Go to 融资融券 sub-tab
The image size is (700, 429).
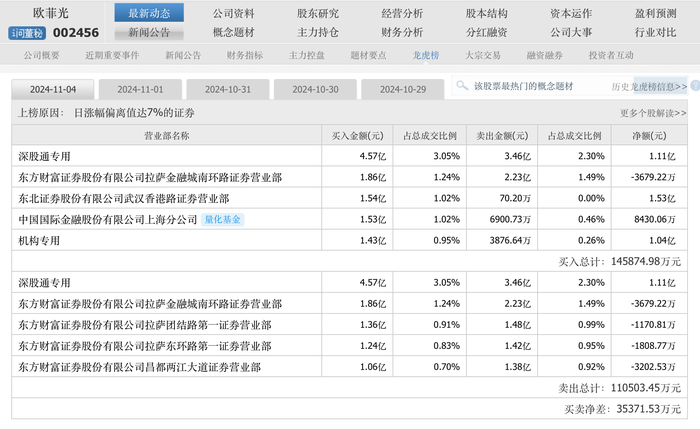(544, 55)
